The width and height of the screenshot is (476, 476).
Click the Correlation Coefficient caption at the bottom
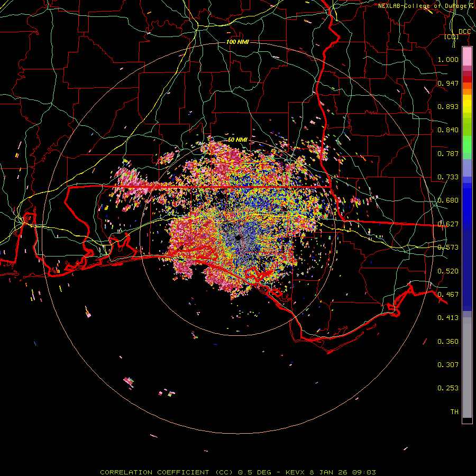pos(238,472)
